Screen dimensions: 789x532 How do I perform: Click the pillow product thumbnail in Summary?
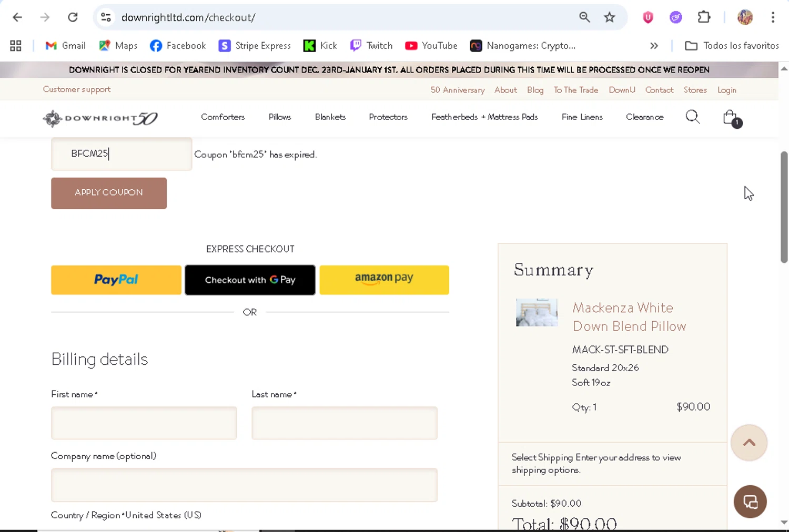click(537, 312)
